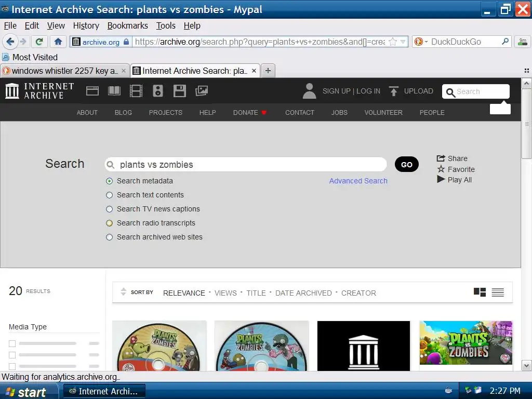Click the browser forward arrow
Image resolution: width=532 pixels, height=399 pixels.
[23, 42]
